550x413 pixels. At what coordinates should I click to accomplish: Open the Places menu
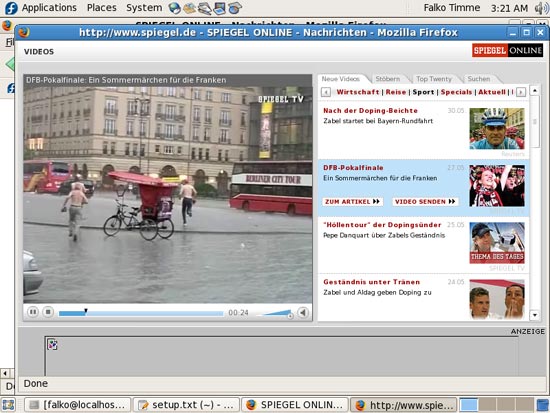coord(101,8)
